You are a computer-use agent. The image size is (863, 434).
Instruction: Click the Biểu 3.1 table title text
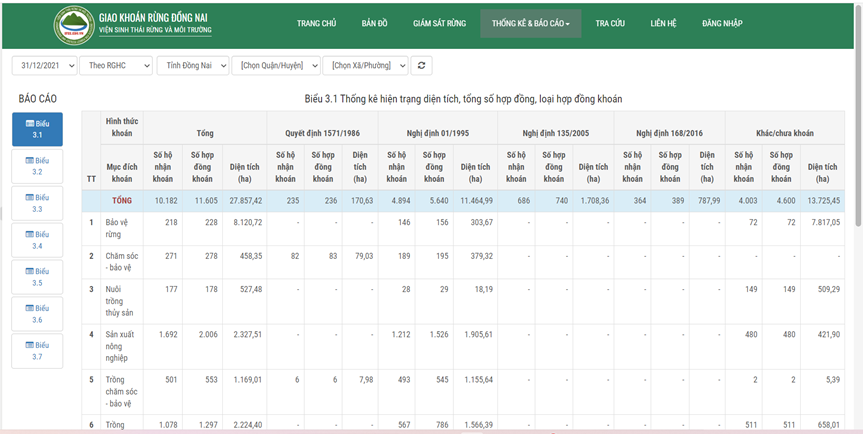(463, 99)
